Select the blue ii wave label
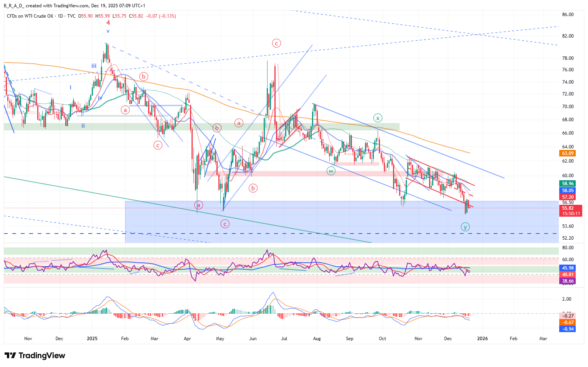The image size is (588, 367). pos(83,125)
